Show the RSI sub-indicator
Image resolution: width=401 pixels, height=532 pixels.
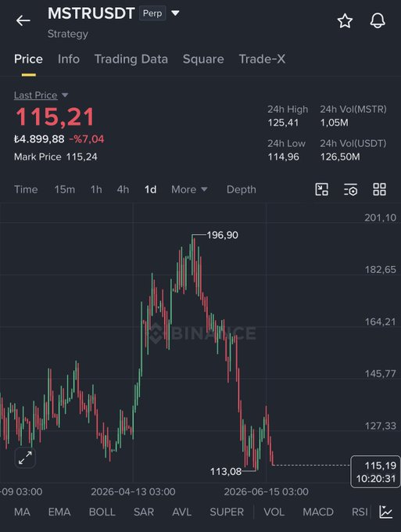click(x=360, y=512)
